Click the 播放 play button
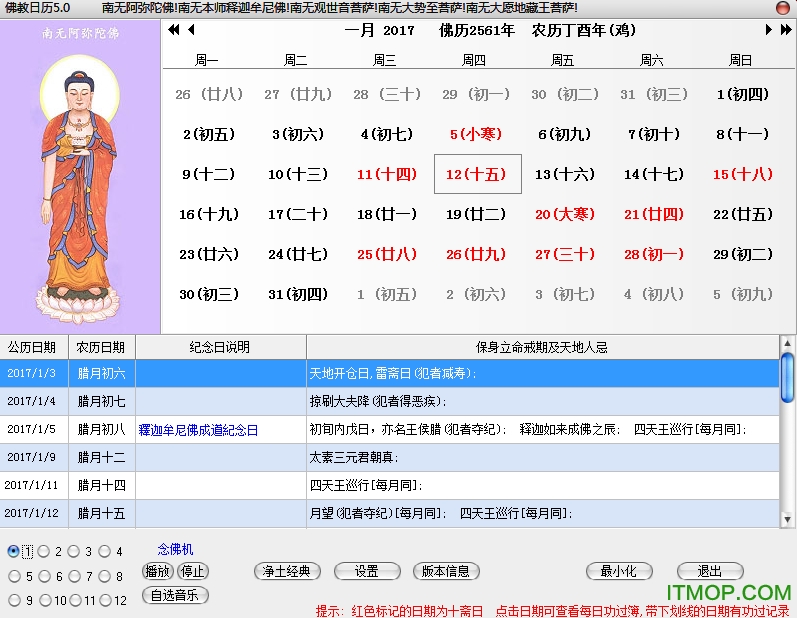Viewport: 797px width, 618px height. pyautogui.click(x=158, y=571)
